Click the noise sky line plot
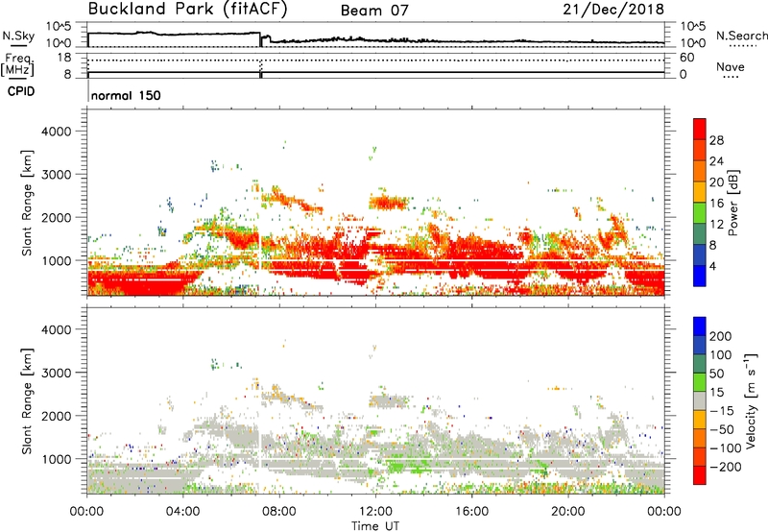 375,35
